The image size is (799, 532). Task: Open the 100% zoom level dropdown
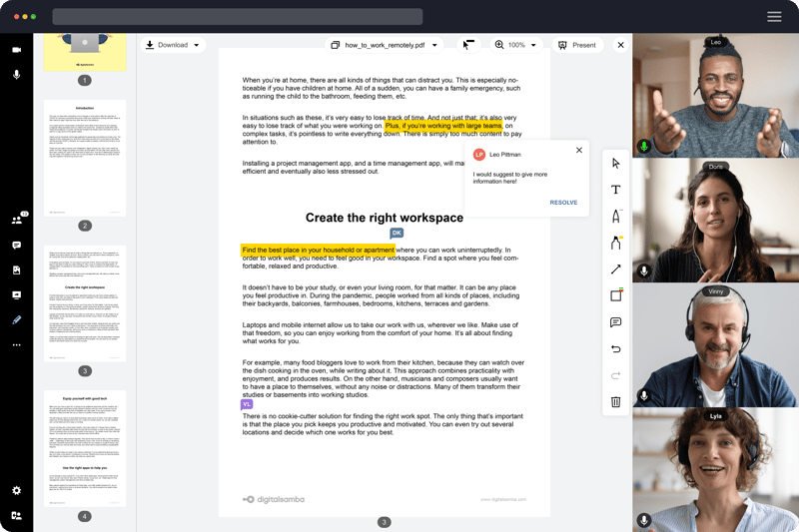pyautogui.click(x=515, y=45)
